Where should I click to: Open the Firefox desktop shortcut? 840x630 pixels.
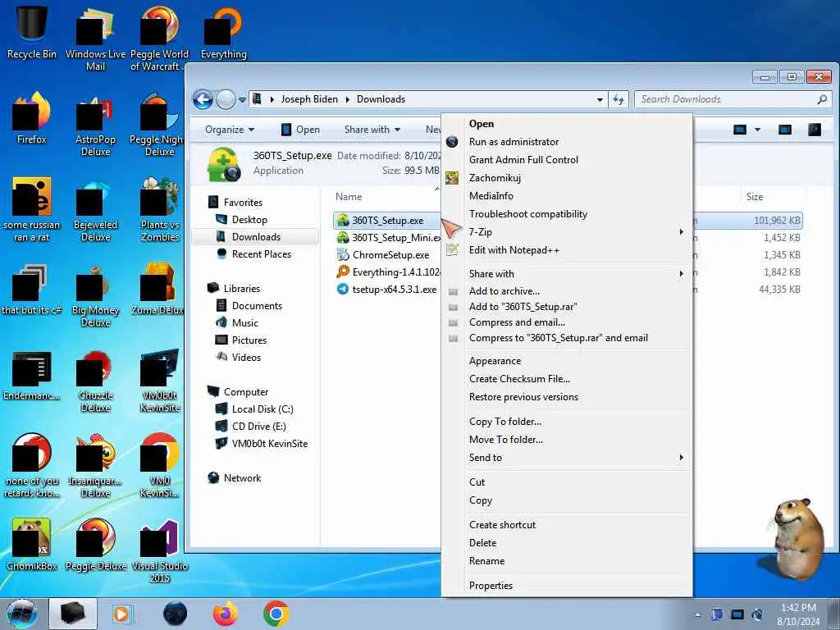pyautogui.click(x=32, y=118)
